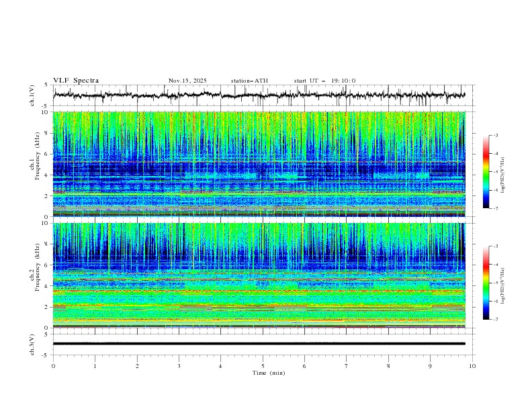Viewport: 532px width, 411px height.
Task: Select the date text "Nov.15, 2025"
Action: pyautogui.click(x=187, y=81)
